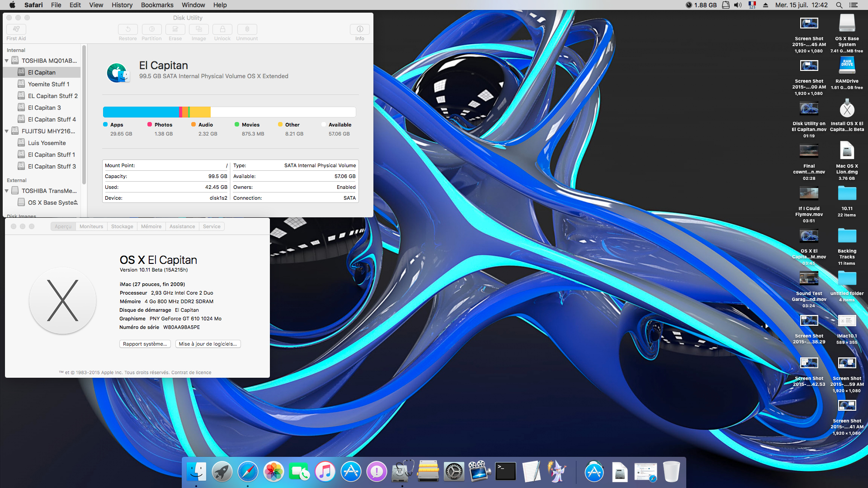868x488 pixels.
Task: Open Terminal from the Dock
Action: [505, 472]
